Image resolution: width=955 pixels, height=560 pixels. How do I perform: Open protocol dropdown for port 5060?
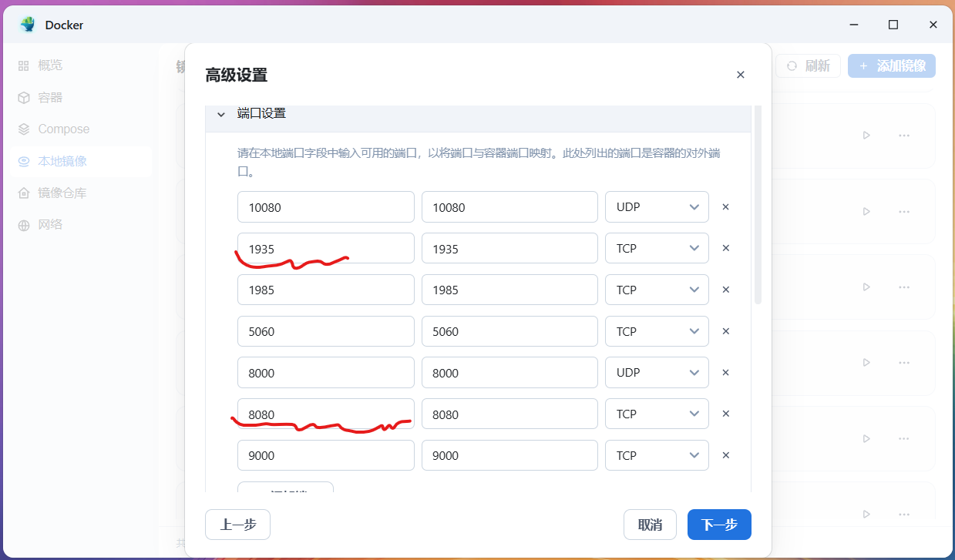[x=657, y=331]
